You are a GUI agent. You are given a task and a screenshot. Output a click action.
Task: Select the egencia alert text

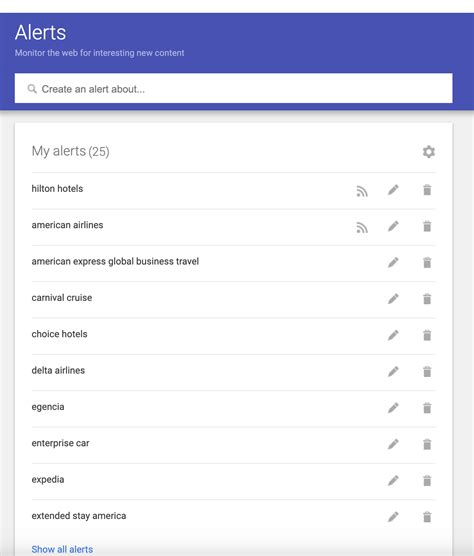click(48, 407)
